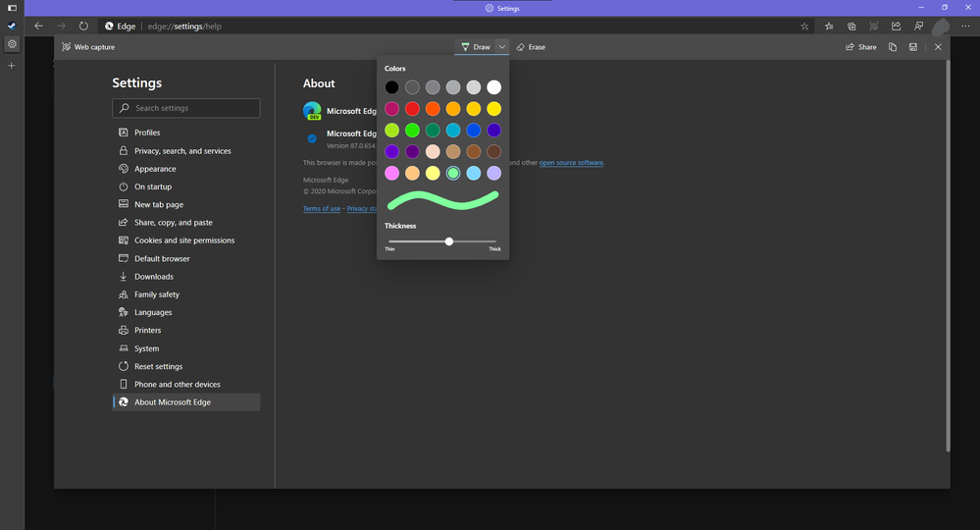The width and height of the screenshot is (980, 530).
Task: Add this page to favorites star
Action: click(804, 26)
